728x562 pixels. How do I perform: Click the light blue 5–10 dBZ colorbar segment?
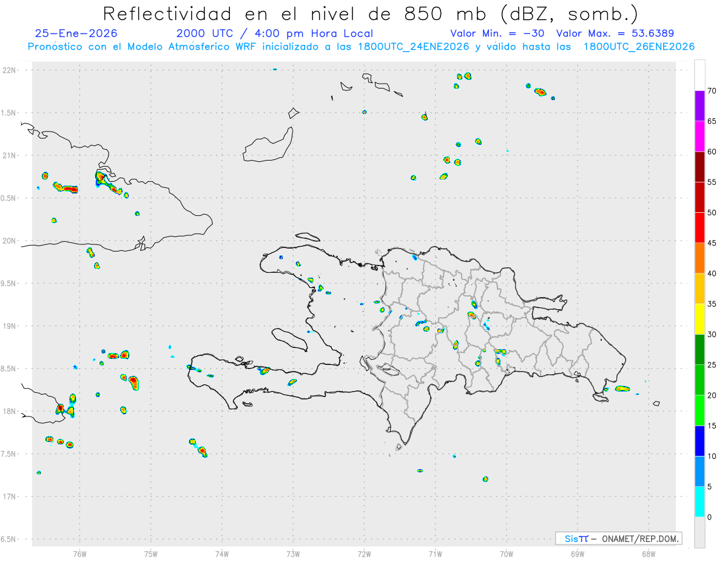click(699, 472)
